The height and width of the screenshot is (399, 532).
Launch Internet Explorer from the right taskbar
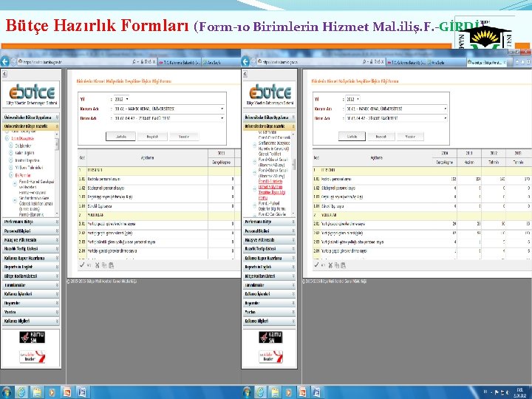tap(260, 392)
